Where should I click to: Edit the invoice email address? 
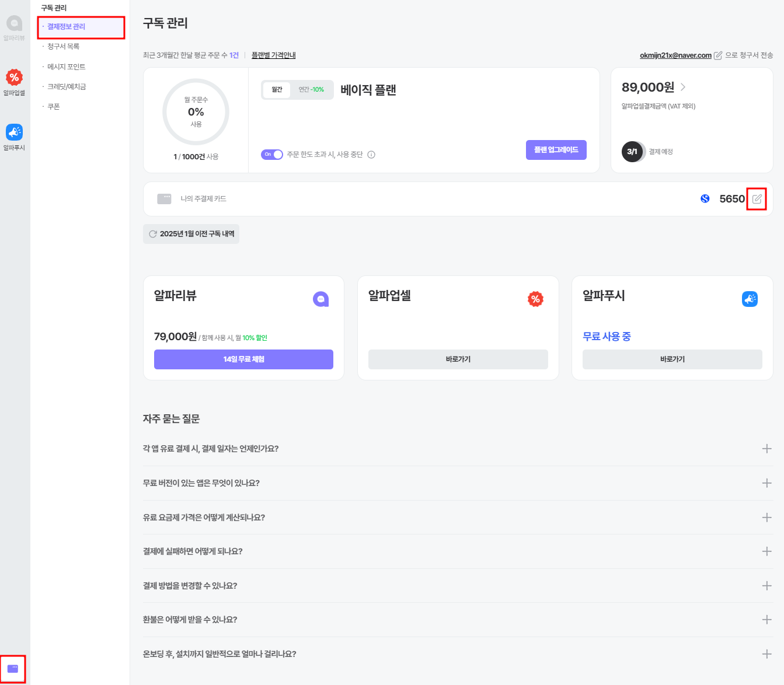(718, 55)
